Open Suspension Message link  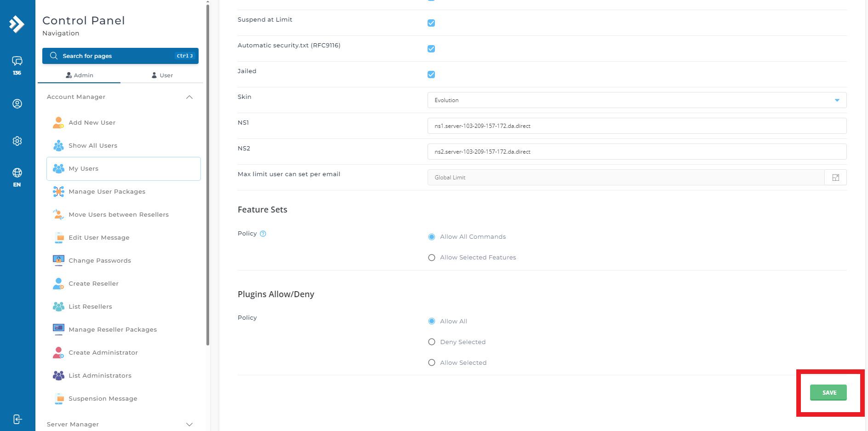103,398
